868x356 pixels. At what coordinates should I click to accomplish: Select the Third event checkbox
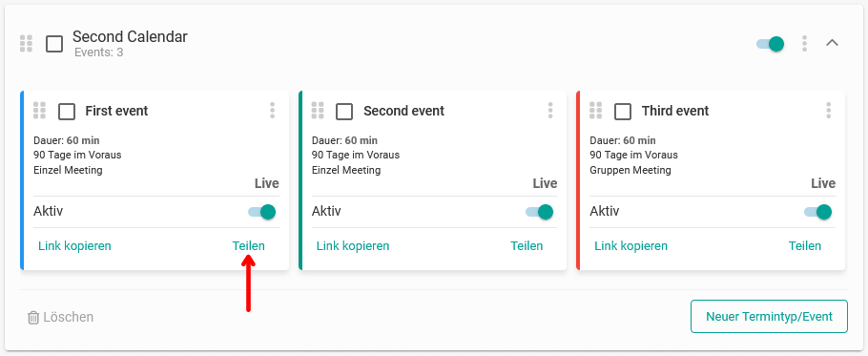(623, 112)
